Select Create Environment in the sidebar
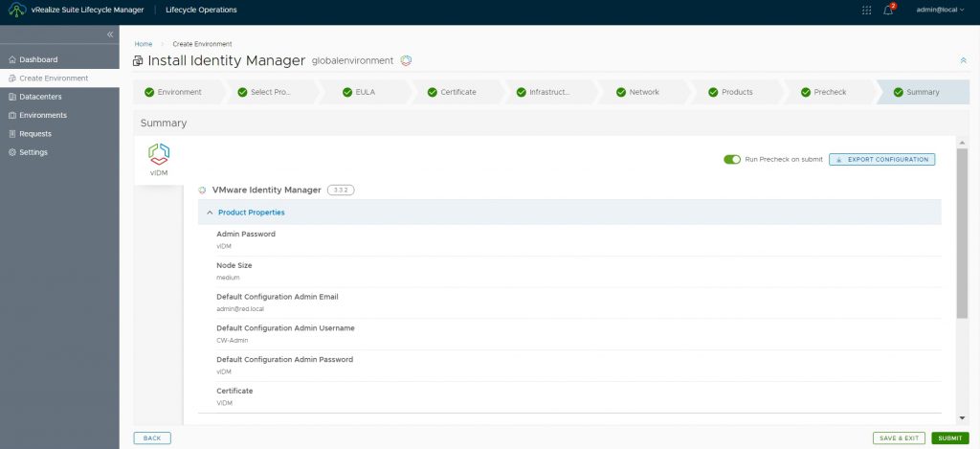 59,79
